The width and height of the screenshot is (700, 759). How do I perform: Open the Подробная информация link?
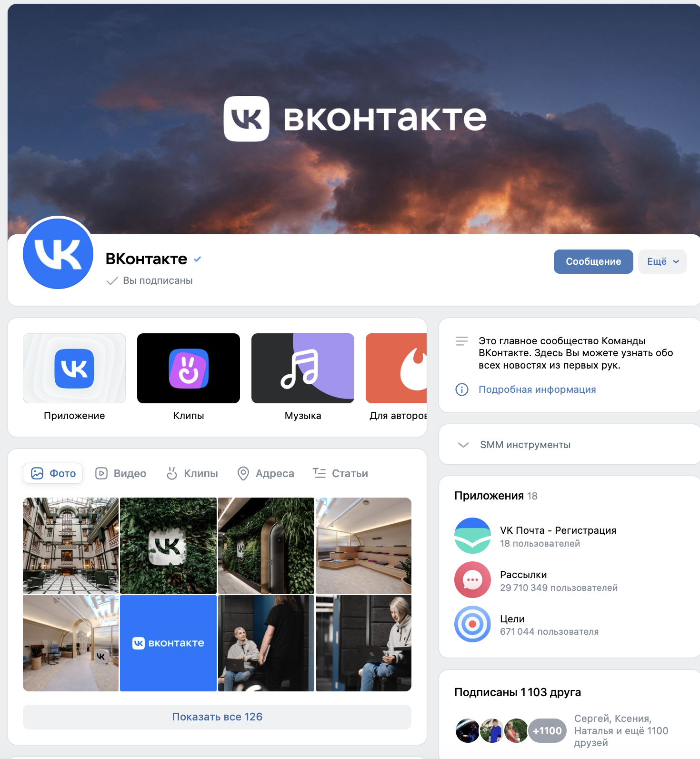pos(537,389)
